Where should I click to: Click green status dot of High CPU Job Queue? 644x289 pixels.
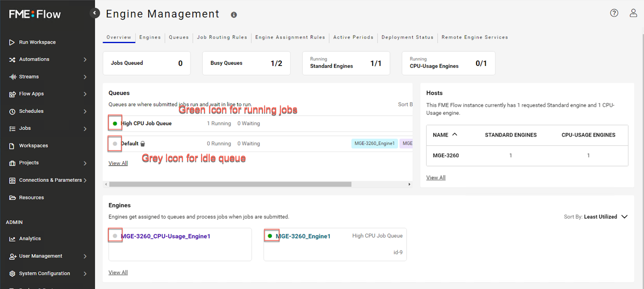(115, 124)
